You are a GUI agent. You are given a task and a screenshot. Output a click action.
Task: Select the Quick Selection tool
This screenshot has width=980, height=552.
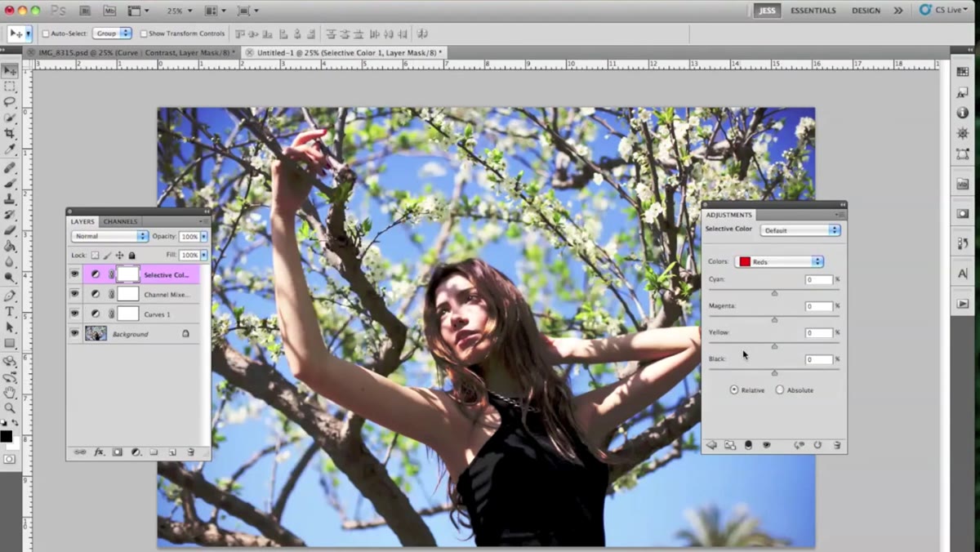[10, 118]
